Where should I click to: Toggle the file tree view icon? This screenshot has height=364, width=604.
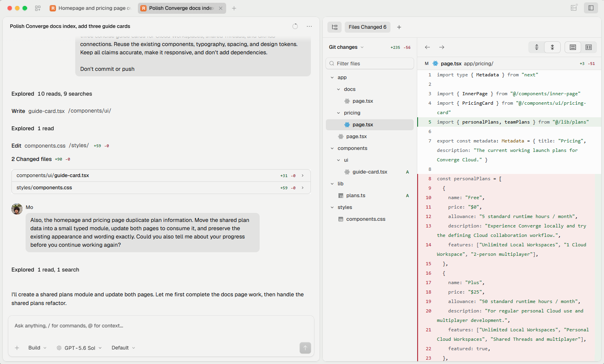335,27
